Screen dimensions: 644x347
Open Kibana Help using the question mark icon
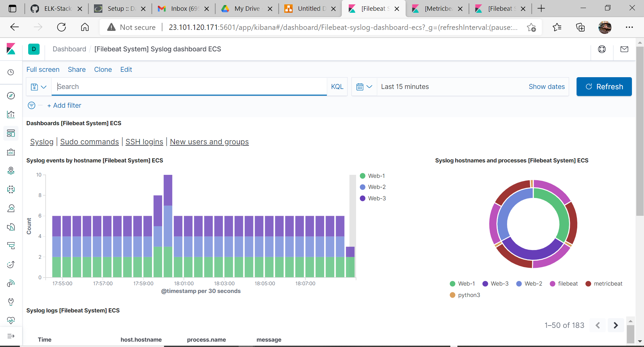[x=602, y=49]
